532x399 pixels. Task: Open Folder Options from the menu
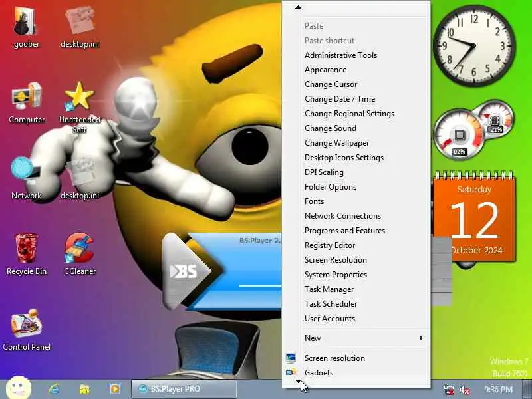pos(330,187)
